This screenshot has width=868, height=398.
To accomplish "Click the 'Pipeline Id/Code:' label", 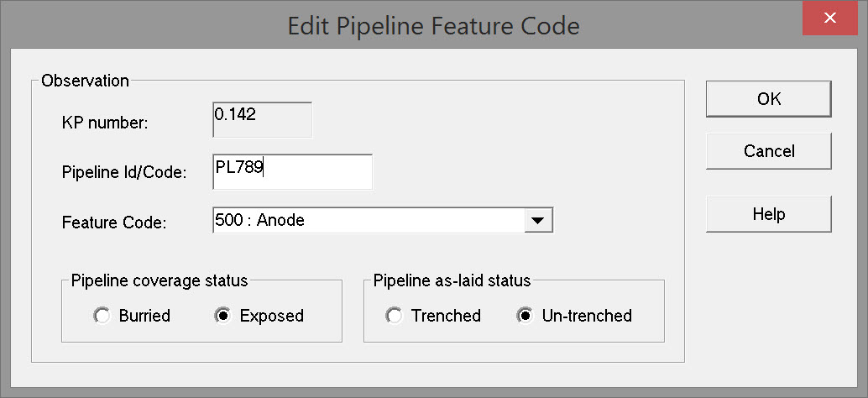I will (124, 173).
